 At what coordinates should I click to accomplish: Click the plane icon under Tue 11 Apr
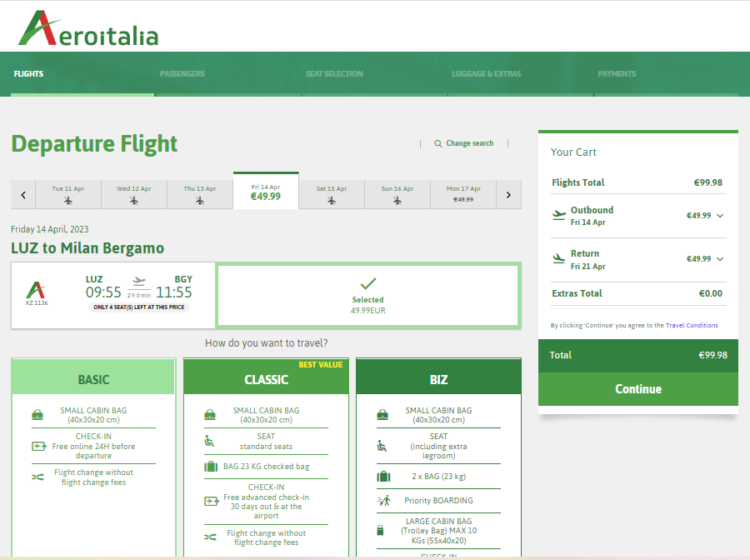pyautogui.click(x=68, y=200)
